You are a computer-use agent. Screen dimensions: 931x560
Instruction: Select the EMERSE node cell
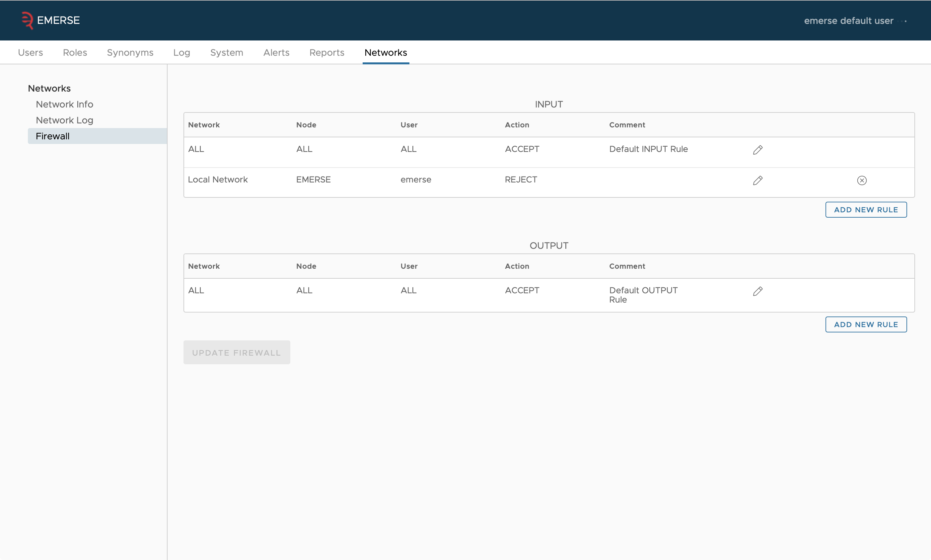tap(313, 179)
